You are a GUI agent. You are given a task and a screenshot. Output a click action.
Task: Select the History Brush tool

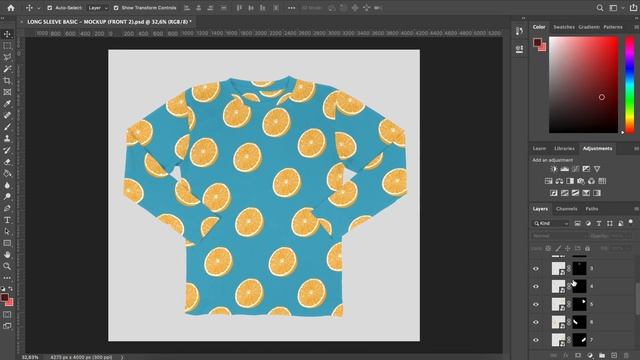pos(7,150)
